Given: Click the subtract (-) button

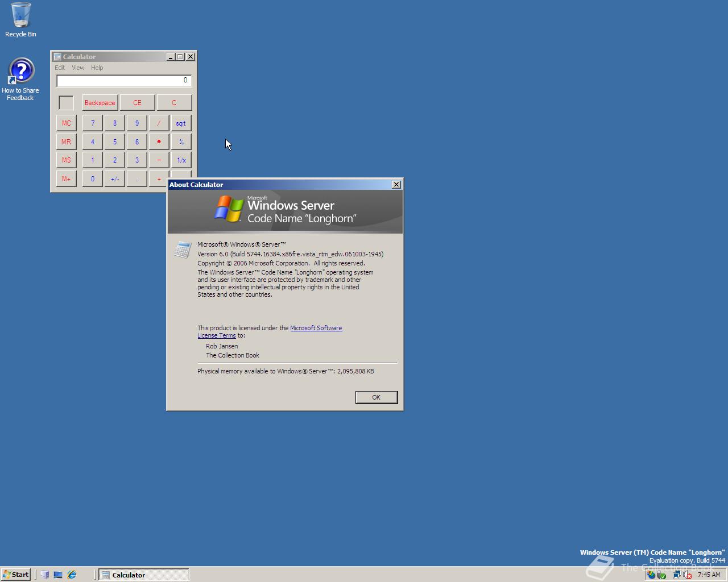Looking at the screenshot, I should [159, 160].
